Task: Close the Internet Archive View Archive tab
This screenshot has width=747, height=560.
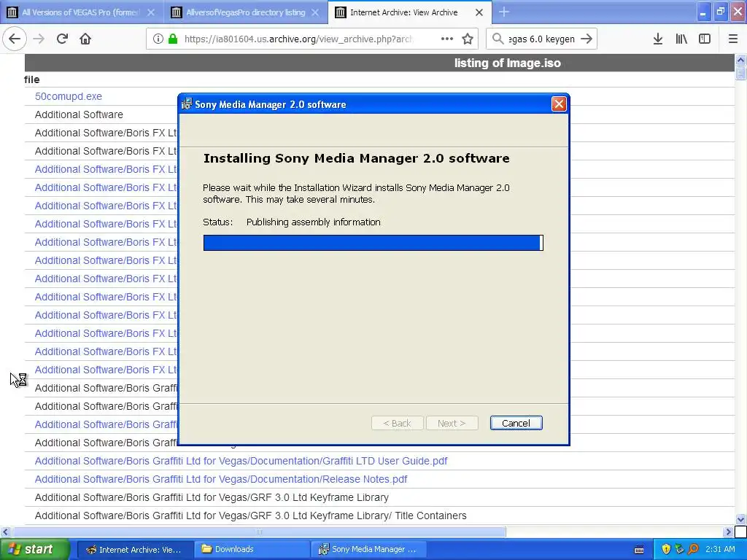Action: pos(479,12)
